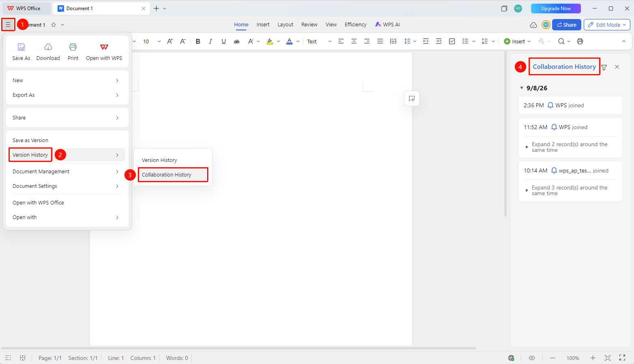
Task: Click the Save As icon
Action: click(21, 47)
